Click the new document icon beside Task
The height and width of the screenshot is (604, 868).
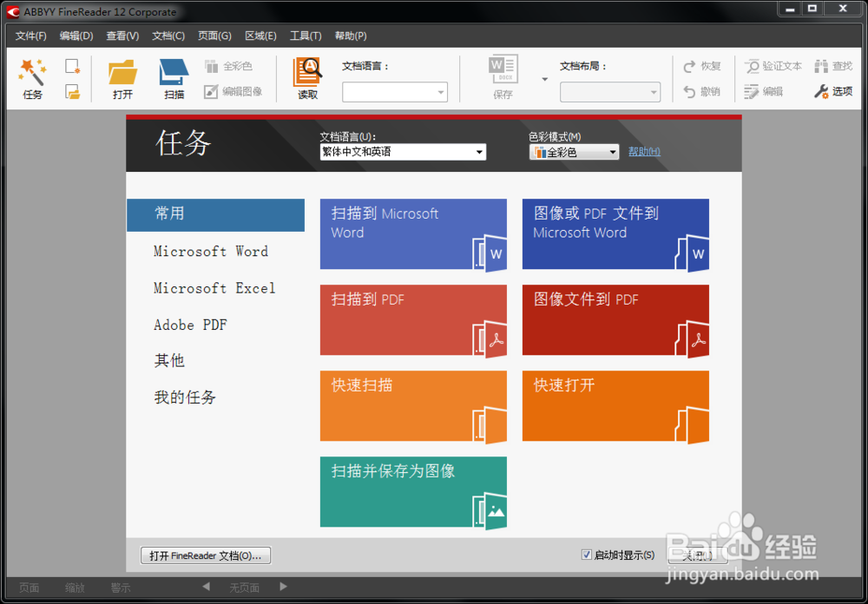click(73, 67)
